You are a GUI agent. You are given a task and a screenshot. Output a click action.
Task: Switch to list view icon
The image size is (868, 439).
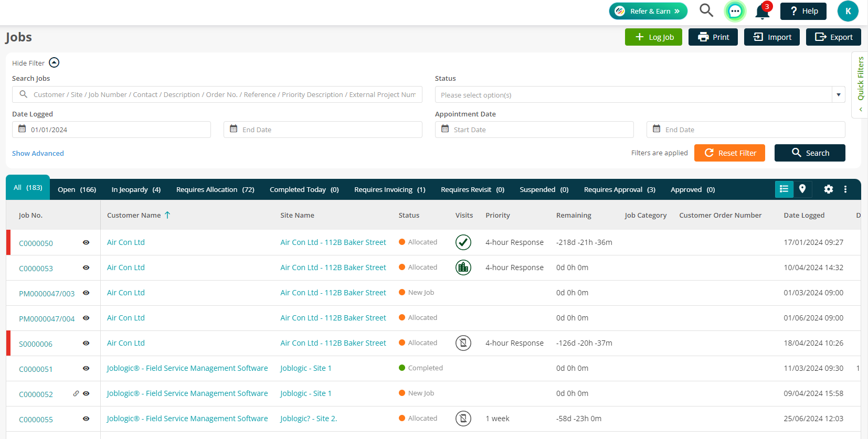pyautogui.click(x=784, y=189)
